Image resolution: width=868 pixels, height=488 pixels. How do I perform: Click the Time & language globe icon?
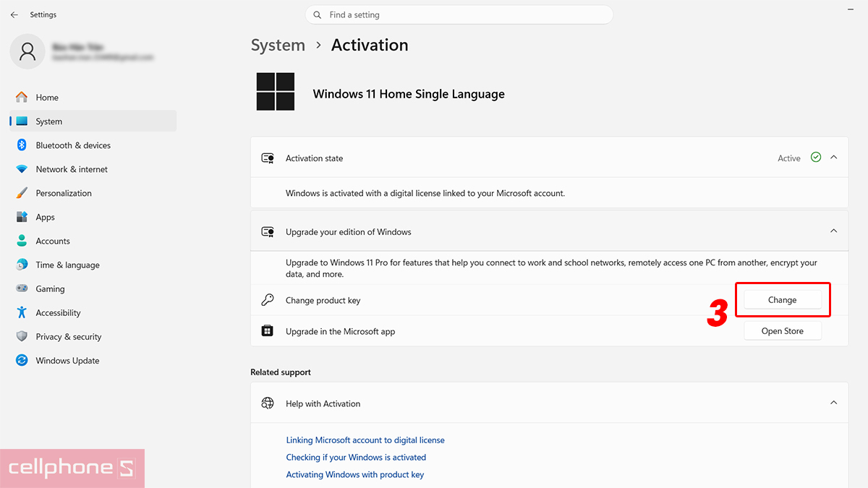click(x=22, y=265)
